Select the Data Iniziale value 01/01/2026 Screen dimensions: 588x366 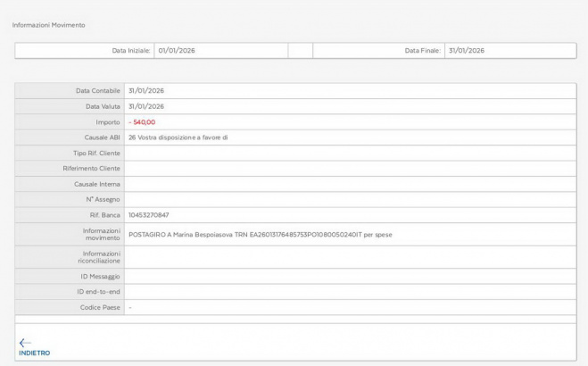pos(177,51)
